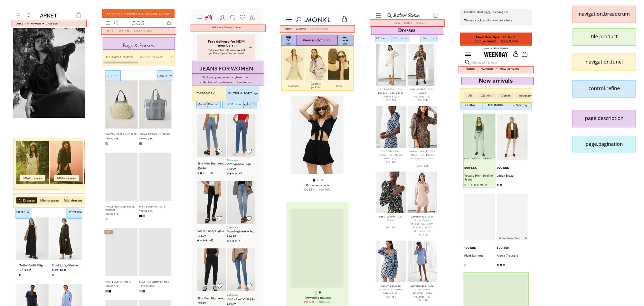Switch H&M images to Product view

click(x=213, y=104)
